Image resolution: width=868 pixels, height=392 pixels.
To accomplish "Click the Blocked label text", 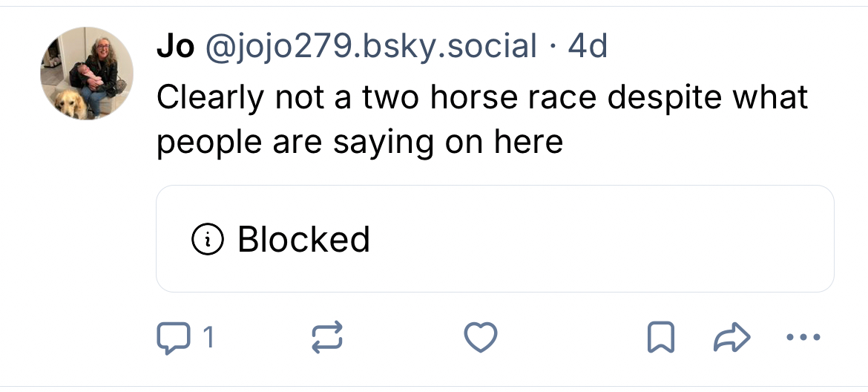I will pyautogui.click(x=303, y=239).
